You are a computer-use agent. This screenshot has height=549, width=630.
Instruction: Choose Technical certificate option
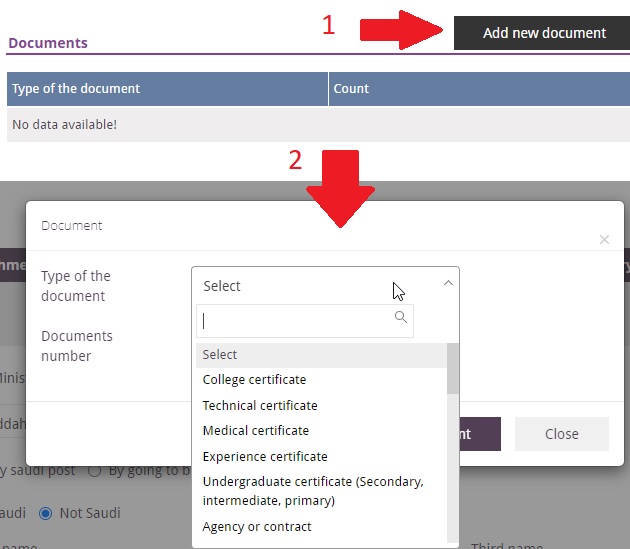pos(260,406)
